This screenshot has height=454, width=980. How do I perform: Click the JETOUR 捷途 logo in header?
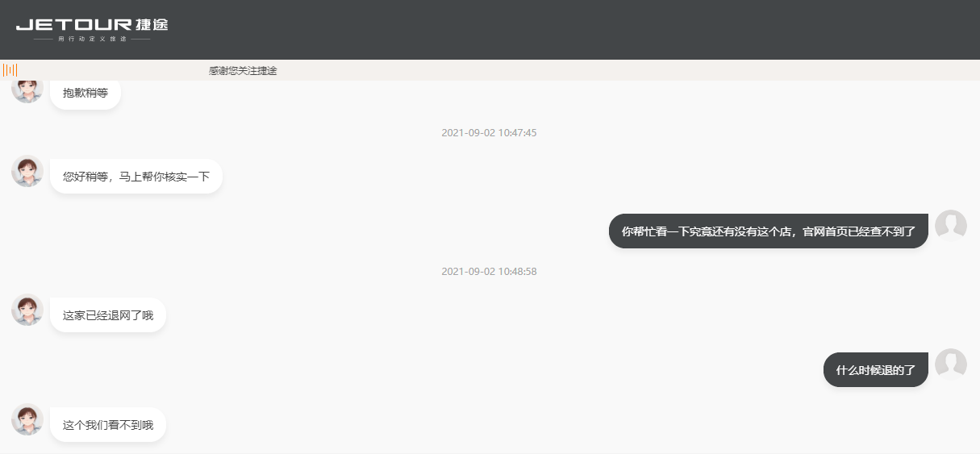pyautogui.click(x=92, y=29)
